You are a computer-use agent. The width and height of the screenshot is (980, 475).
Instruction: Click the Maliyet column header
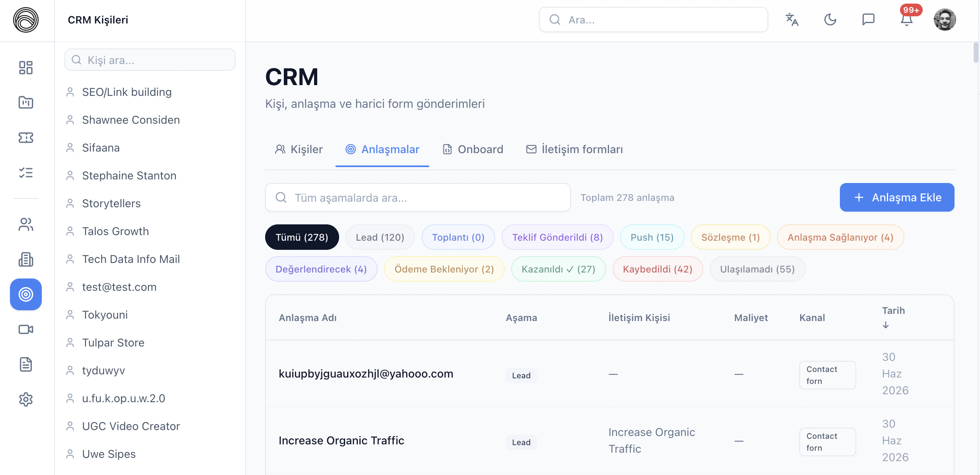click(x=751, y=318)
